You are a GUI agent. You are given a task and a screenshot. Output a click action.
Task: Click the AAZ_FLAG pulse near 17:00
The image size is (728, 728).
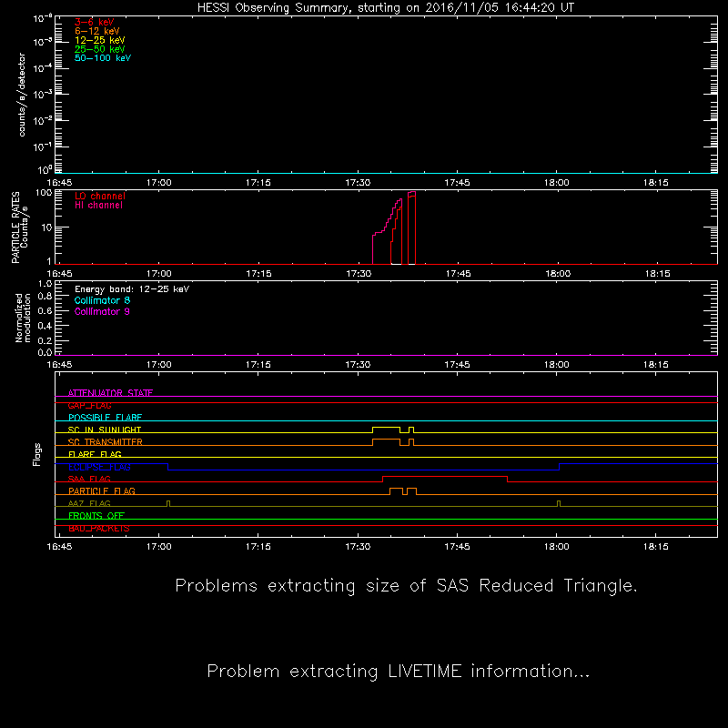[x=168, y=504]
